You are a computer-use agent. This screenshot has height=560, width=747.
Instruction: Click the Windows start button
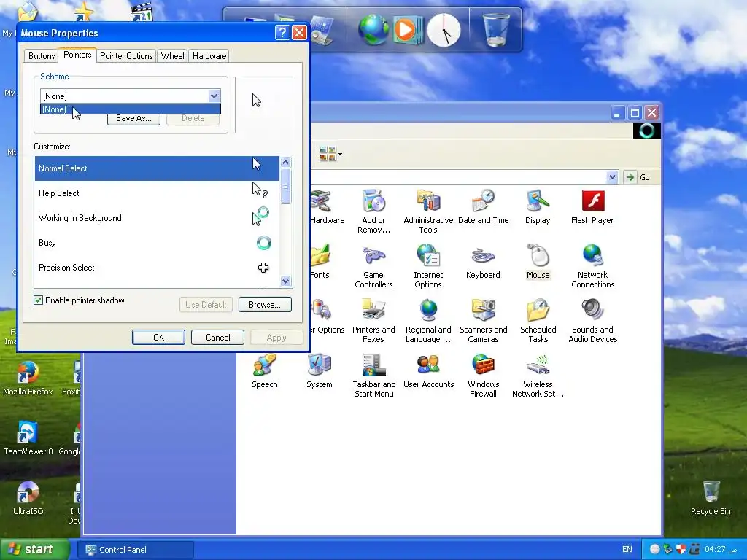pos(34,550)
